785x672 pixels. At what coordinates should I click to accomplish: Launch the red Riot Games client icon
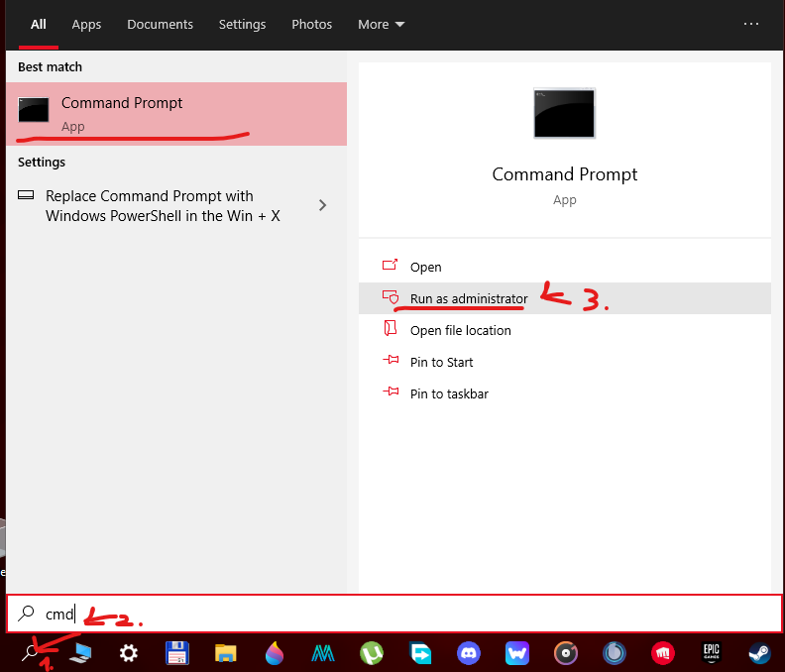[663, 653]
